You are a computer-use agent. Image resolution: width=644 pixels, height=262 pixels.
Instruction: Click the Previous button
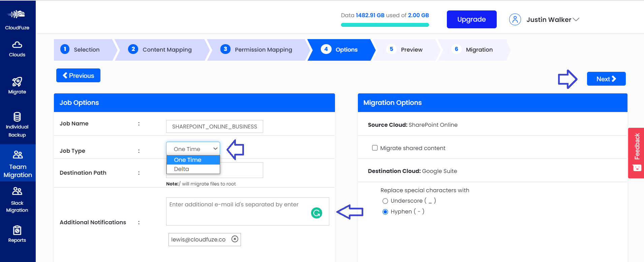pos(78,76)
